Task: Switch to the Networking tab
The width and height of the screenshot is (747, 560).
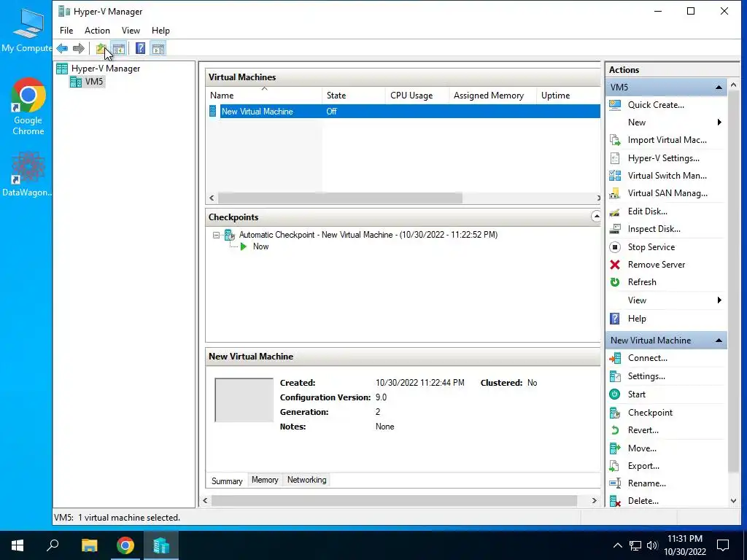Action: pos(307,480)
